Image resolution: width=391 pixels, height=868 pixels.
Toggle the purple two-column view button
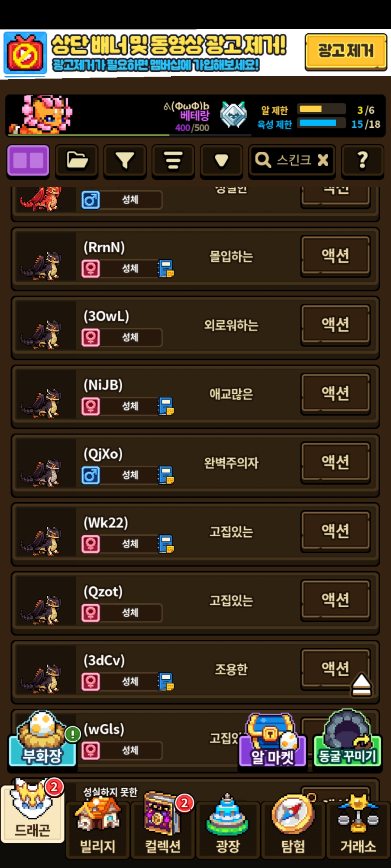[28, 161]
